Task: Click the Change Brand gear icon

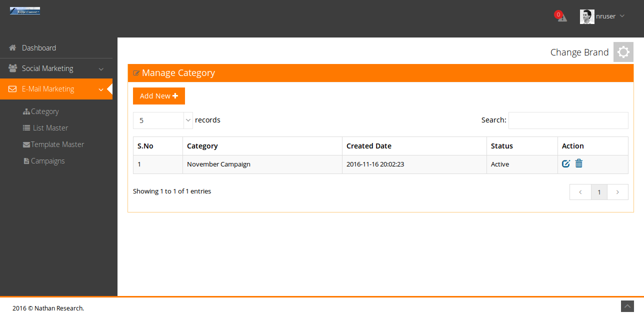Action: tap(623, 52)
